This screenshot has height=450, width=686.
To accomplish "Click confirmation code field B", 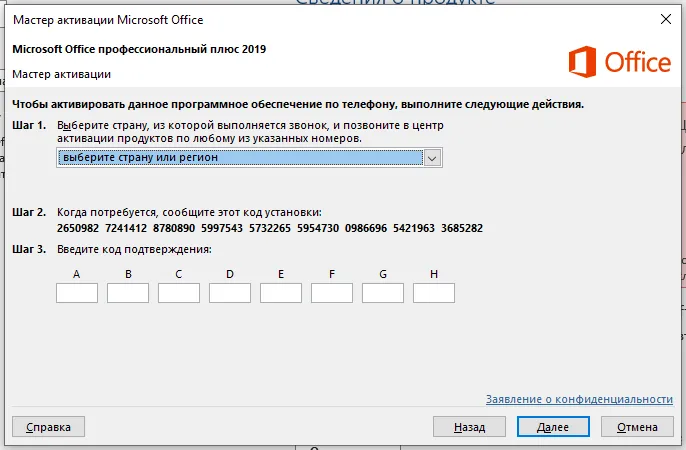I will [x=128, y=293].
